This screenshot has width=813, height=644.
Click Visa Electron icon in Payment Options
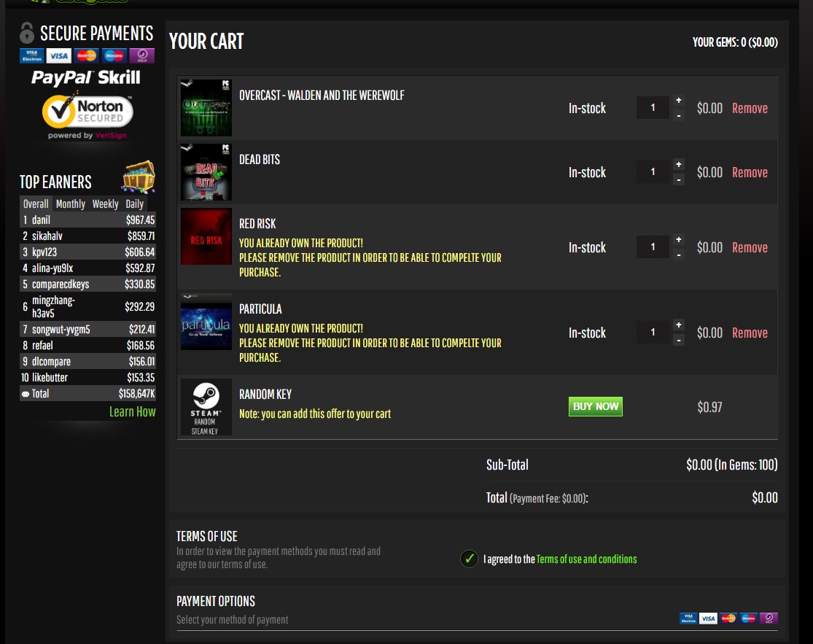pos(688,618)
